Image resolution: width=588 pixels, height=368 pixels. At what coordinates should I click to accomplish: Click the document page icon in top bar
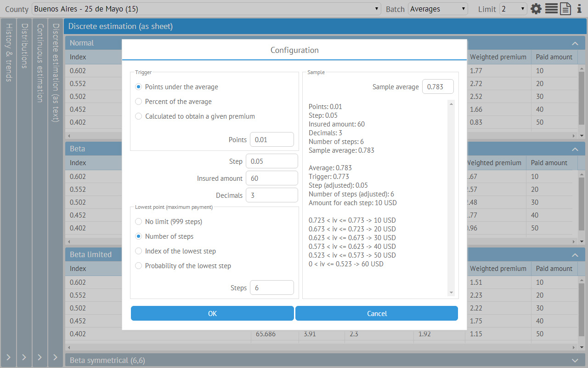pos(565,9)
